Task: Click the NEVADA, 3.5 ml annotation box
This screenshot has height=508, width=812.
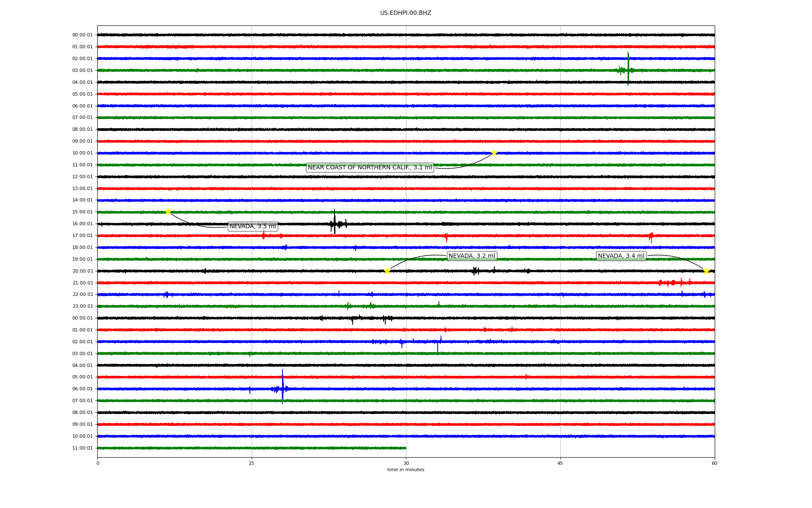Action: [252, 226]
